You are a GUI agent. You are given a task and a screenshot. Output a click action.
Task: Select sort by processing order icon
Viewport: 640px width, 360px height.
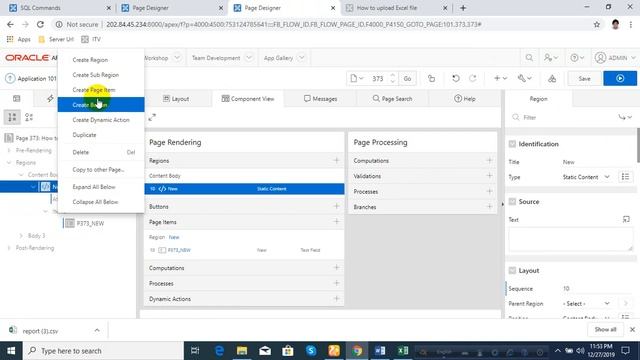(x=29, y=117)
